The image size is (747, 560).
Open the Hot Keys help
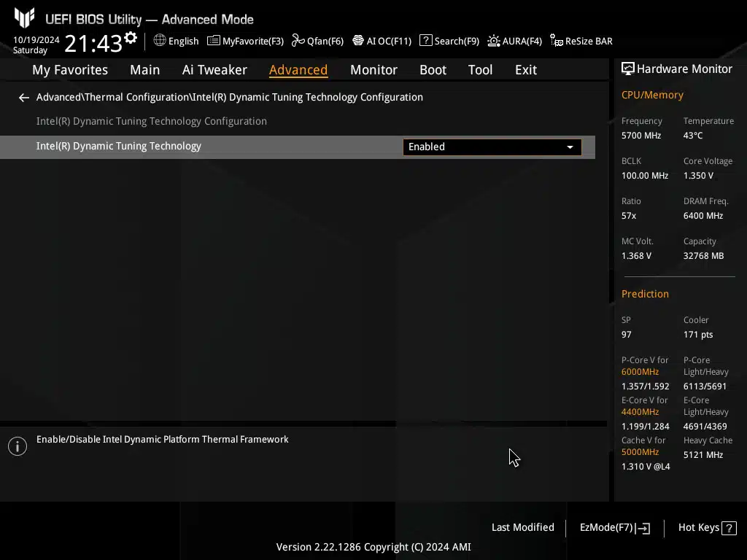tap(707, 528)
